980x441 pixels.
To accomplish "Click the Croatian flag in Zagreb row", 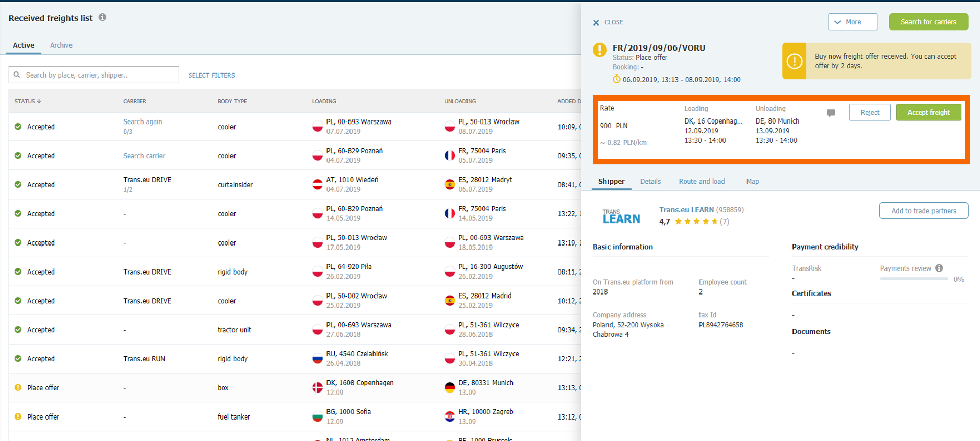I will pyautogui.click(x=450, y=416).
